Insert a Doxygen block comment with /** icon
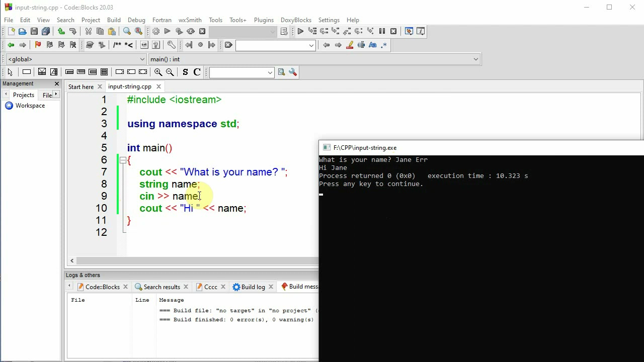Viewport: 644px width, 362px height. click(117, 45)
